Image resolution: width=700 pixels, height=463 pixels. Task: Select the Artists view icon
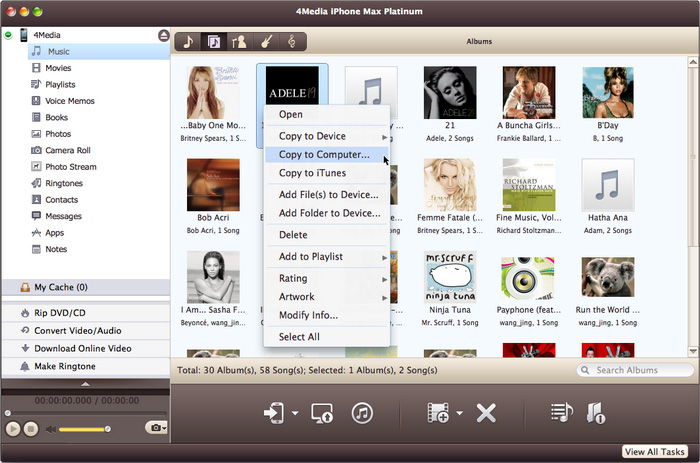239,42
